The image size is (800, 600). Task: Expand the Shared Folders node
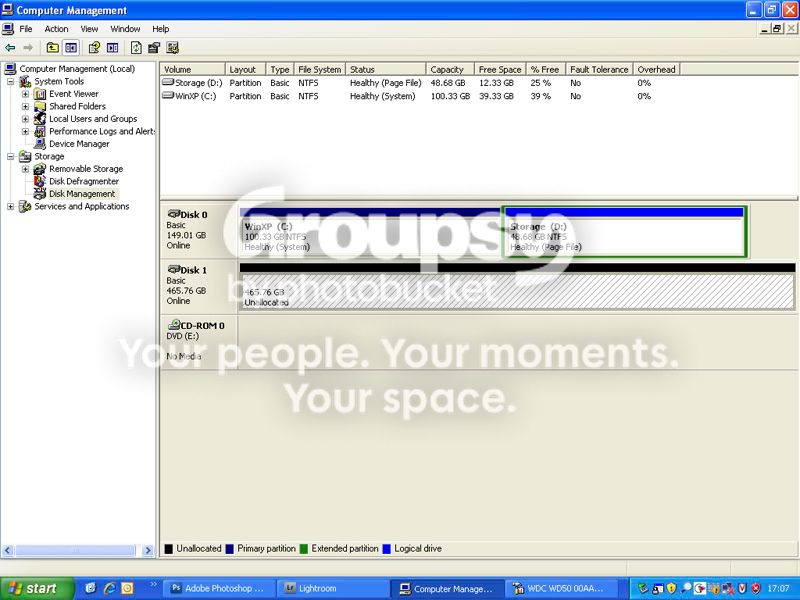[x=25, y=107]
